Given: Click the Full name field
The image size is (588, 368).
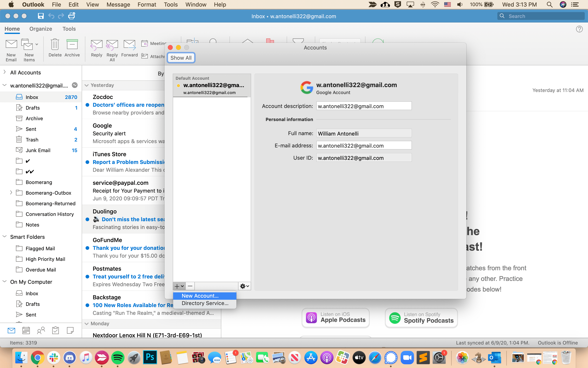Looking at the screenshot, I should 364,133.
